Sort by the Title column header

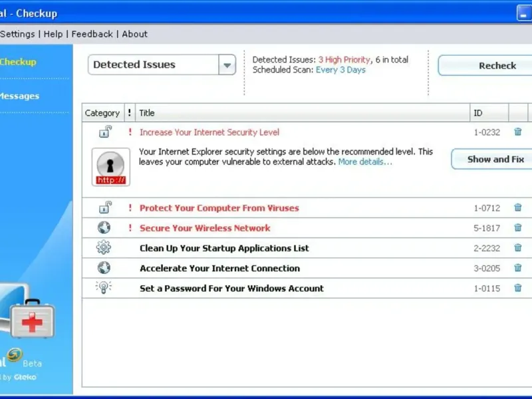(303, 113)
